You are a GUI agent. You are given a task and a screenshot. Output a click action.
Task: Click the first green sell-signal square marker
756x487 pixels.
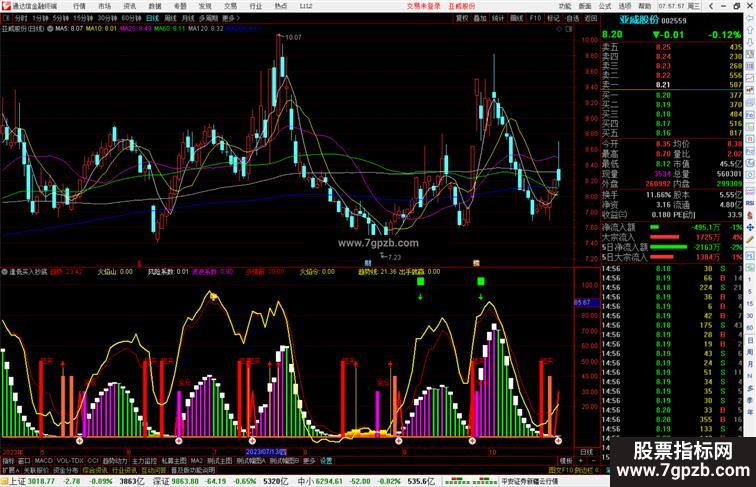tap(420, 282)
